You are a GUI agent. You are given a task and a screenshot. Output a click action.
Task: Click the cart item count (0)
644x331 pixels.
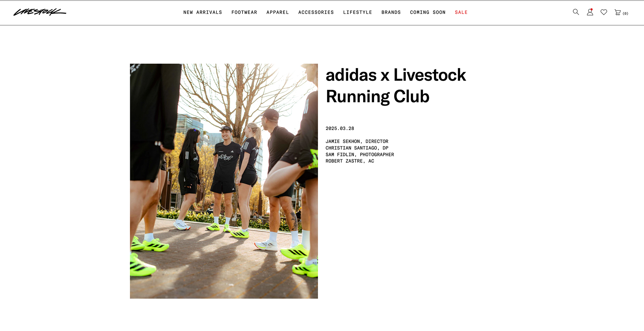tap(626, 13)
